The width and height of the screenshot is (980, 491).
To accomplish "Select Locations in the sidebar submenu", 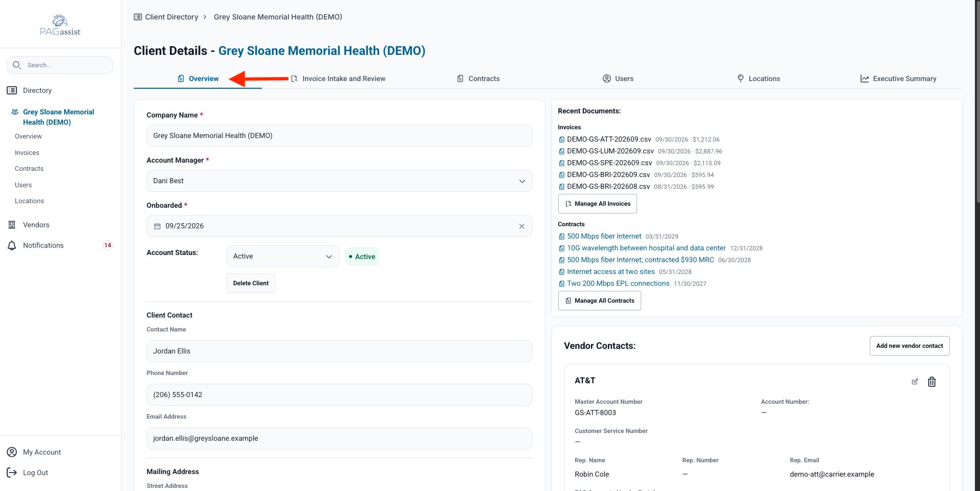I will [x=29, y=201].
